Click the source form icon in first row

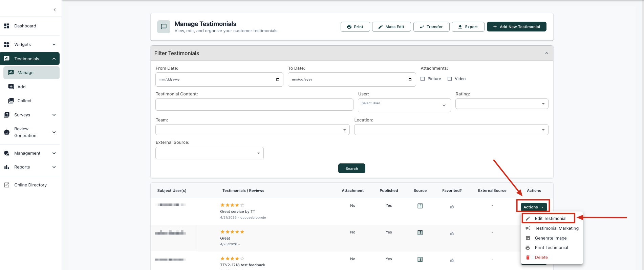420,206
